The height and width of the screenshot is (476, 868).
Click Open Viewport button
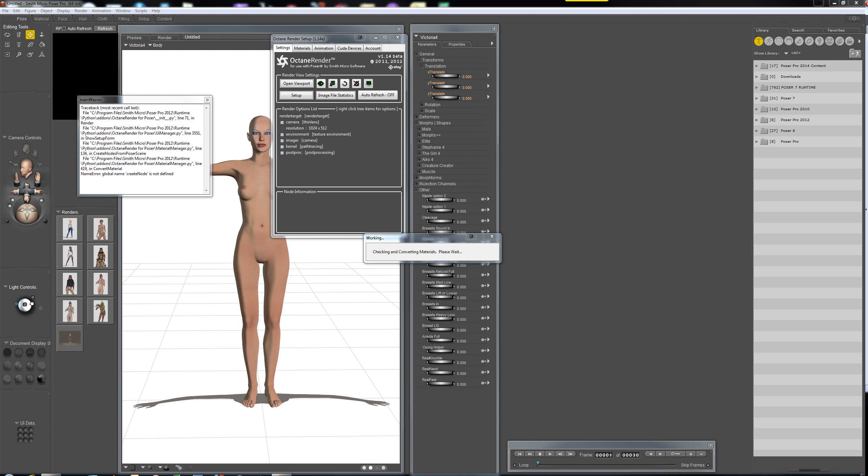296,84
